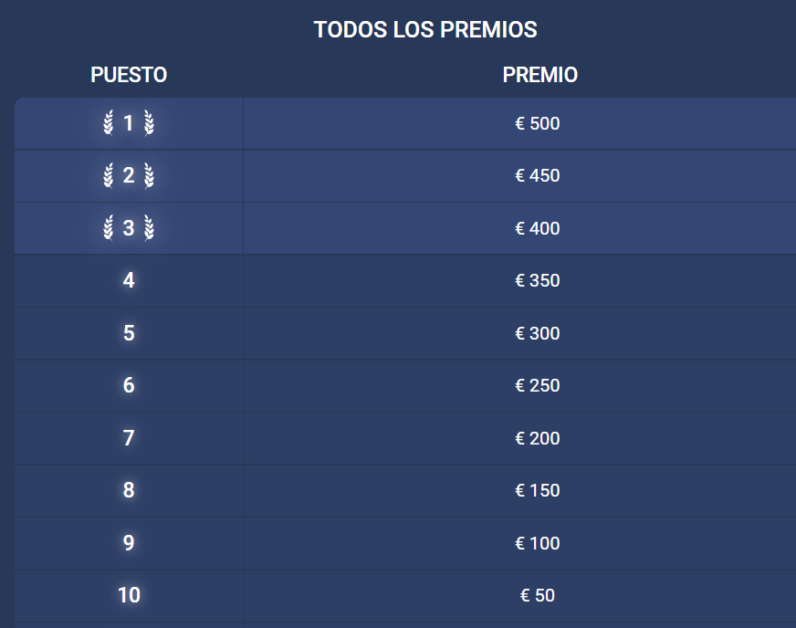This screenshot has height=628, width=796.
Task: Click rank number 7 in the list
Action: (x=129, y=438)
